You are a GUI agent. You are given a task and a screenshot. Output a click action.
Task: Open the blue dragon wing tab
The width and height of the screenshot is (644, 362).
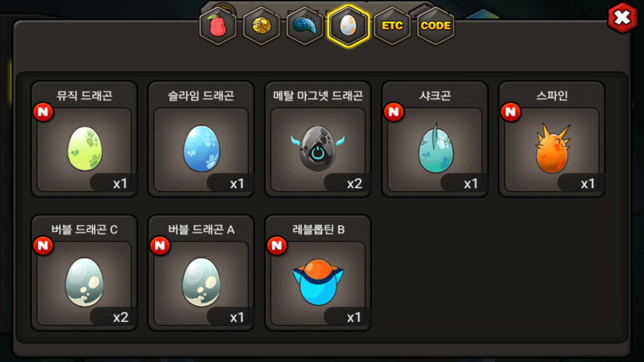(x=305, y=26)
